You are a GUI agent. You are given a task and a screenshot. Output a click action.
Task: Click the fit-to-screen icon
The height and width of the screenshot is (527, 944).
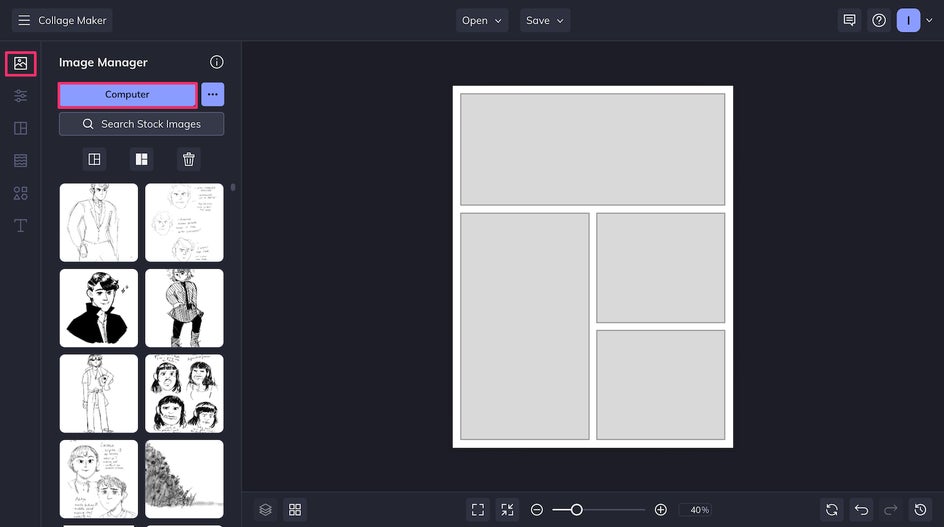pos(478,510)
